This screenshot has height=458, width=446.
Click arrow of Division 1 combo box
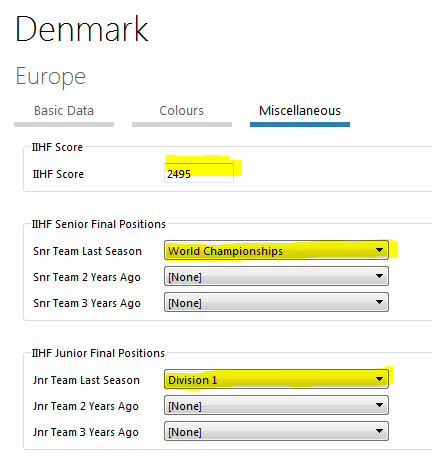tap(379, 379)
